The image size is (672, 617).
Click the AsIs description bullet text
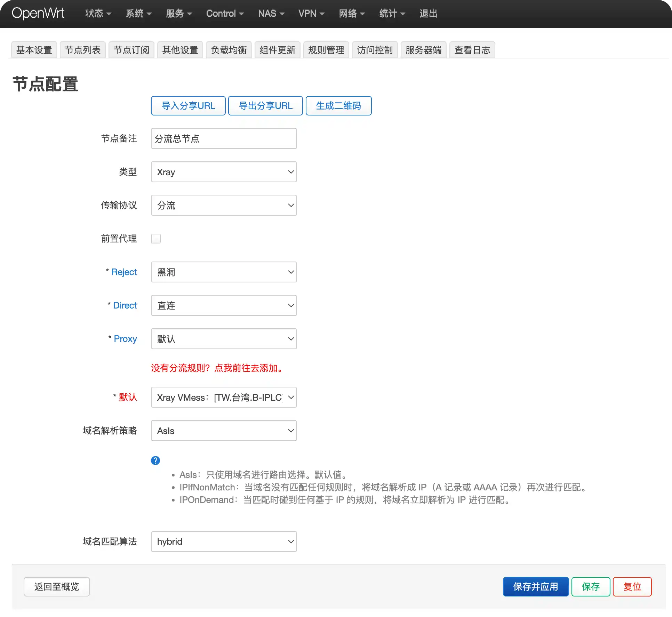[x=264, y=475]
